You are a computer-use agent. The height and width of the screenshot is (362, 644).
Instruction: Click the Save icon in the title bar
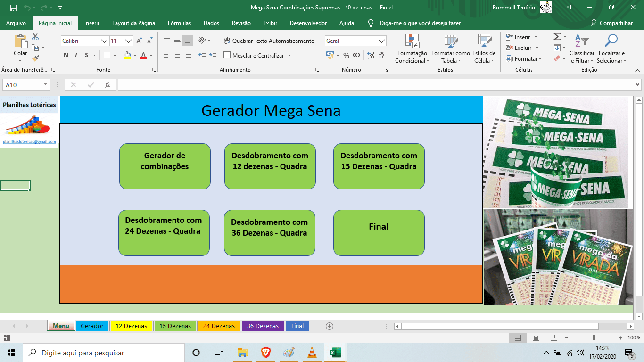pyautogui.click(x=13, y=8)
